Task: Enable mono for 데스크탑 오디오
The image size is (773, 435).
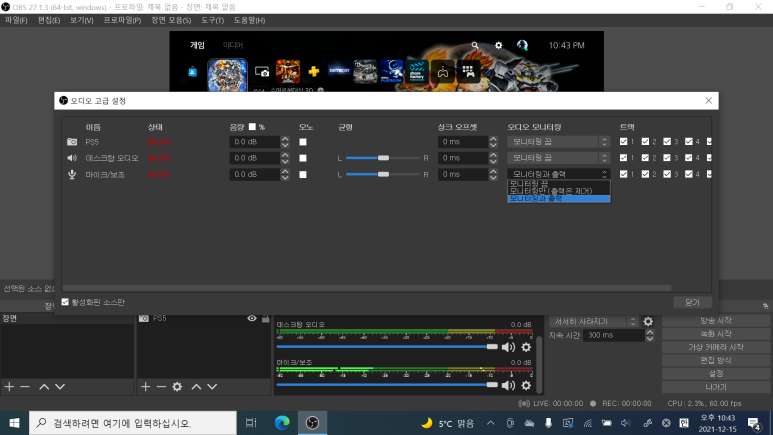Action: (x=303, y=158)
